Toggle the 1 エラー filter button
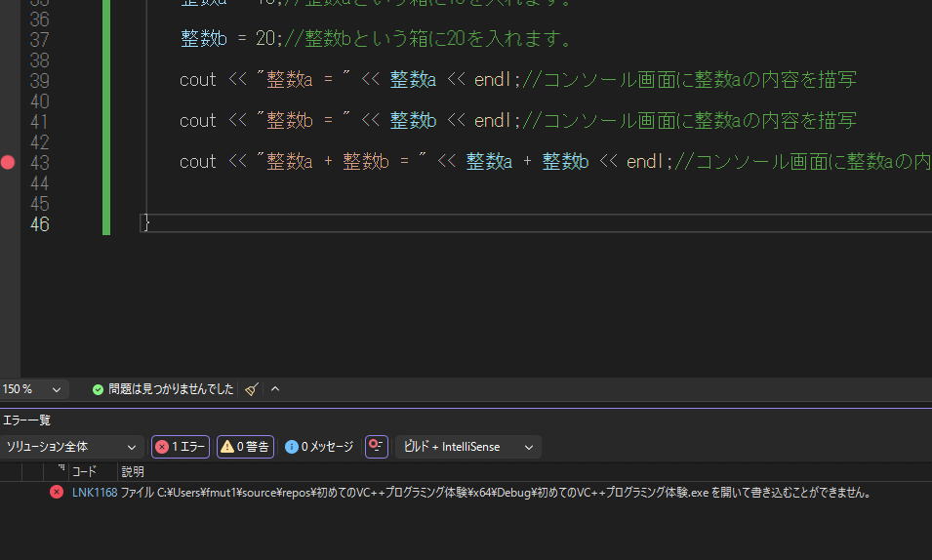Screen dimensions: 932x560 pyautogui.click(x=181, y=447)
